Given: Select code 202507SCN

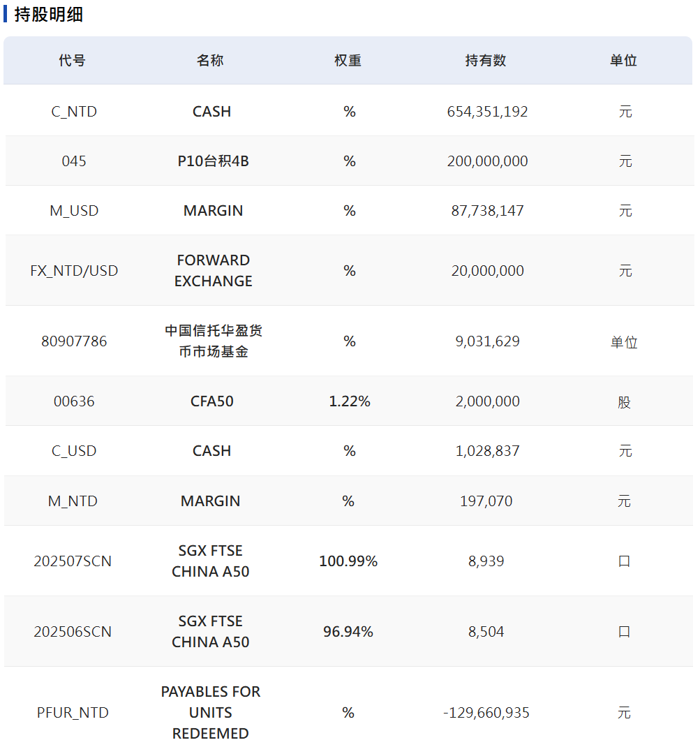Looking at the screenshot, I should tap(73, 561).
